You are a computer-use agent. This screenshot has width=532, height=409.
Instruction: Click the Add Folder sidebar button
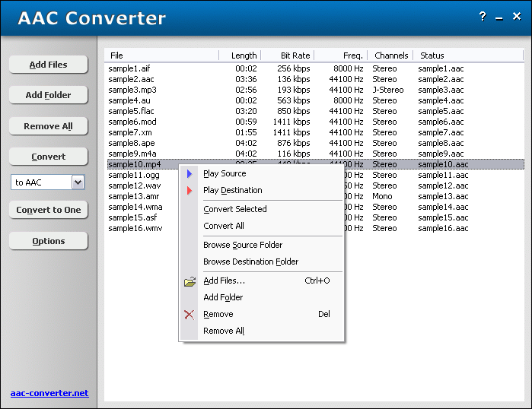pos(48,95)
